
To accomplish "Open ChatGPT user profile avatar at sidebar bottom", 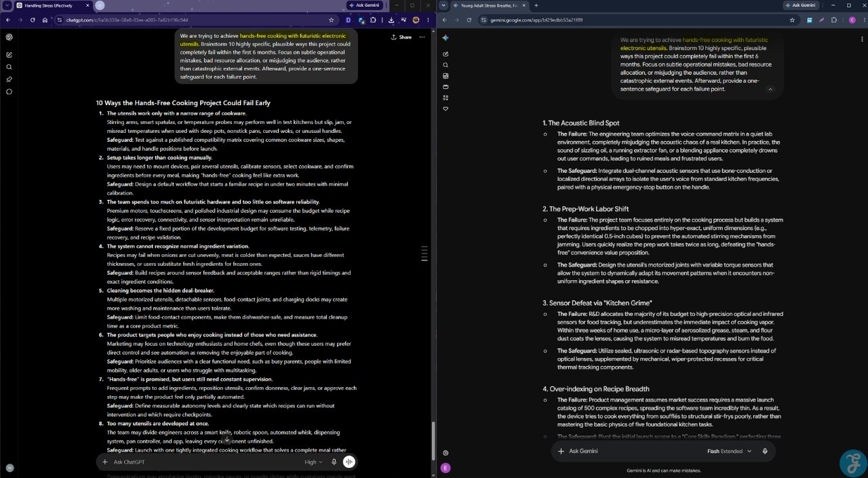I will coord(9,468).
